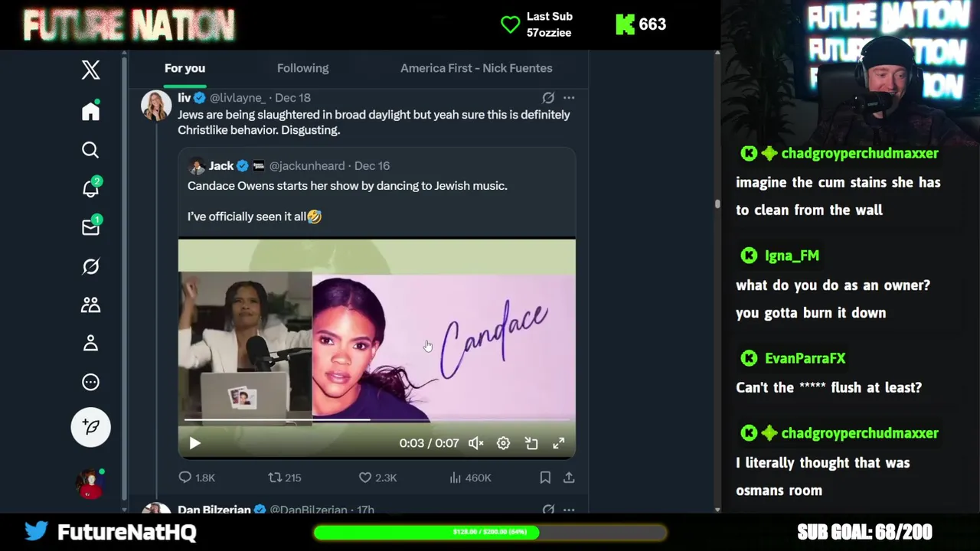Open more options on liv's post

[x=569, y=98]
